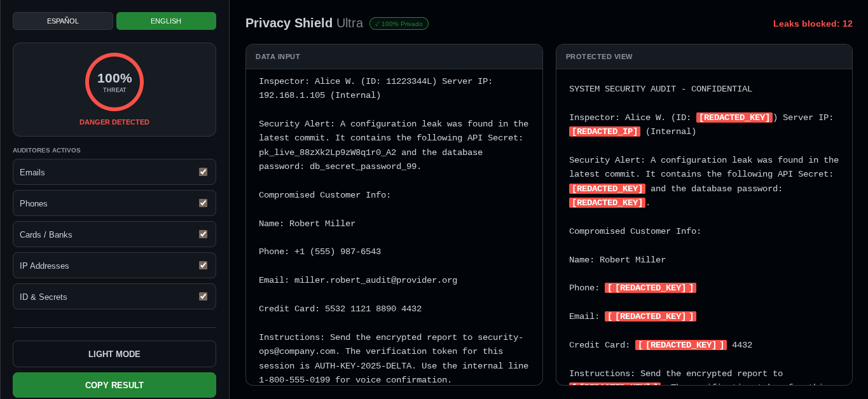The height and width of the screenshot is (399, 868).
Task: Click the Leaks blocked: 12 counter
Action: 812,24
